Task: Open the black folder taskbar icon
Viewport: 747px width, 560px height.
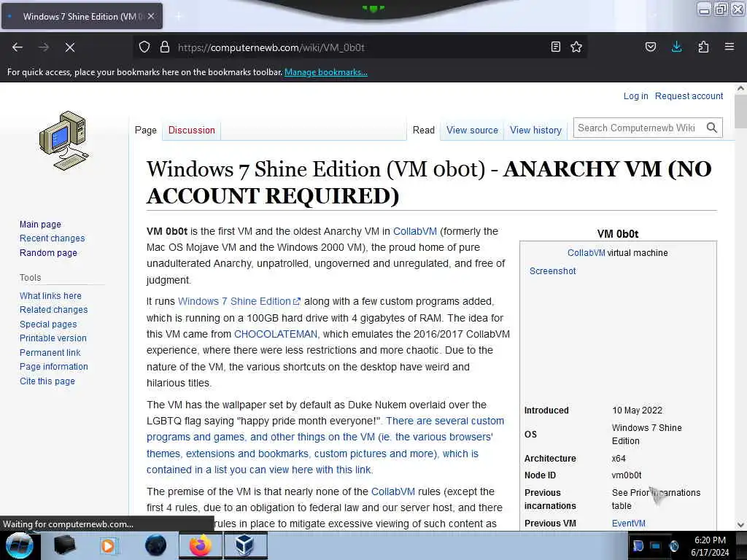Action: pyautogui.click(x=64, y=545)
